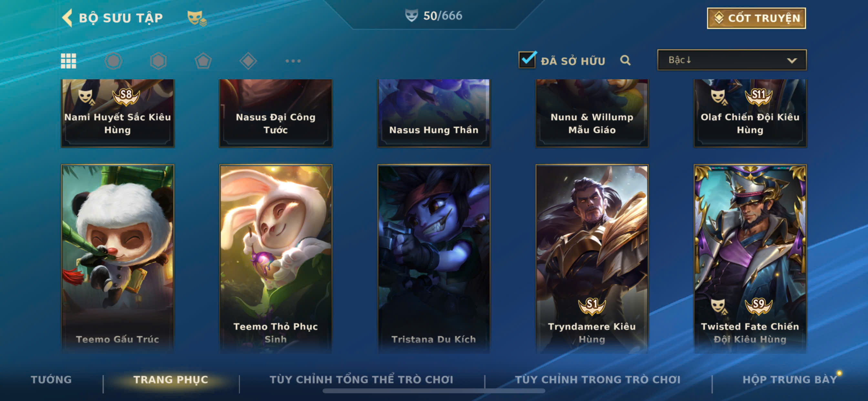Select the round circle rarity filter
The width and height of the screenshot is (868, 401).
pyautogui.click(x=113, y=61)
